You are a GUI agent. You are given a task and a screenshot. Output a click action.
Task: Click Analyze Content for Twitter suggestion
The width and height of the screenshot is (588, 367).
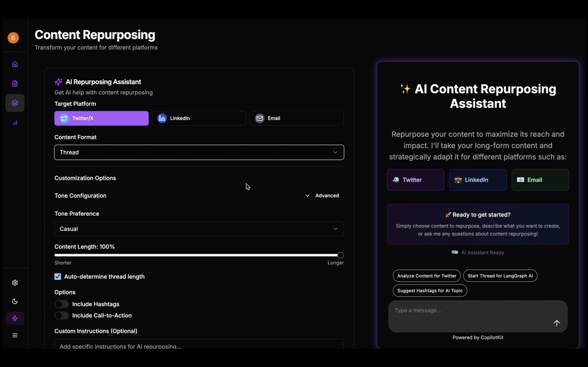(x=427, y=276)
